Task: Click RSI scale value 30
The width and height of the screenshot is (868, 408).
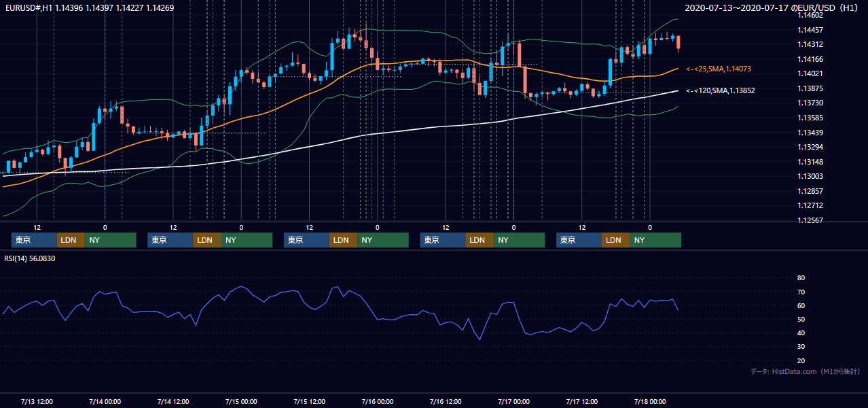Action: tap(801, 347)
